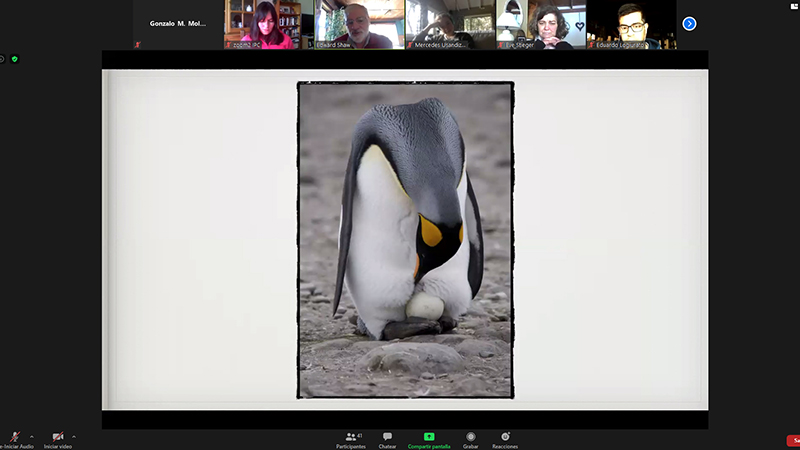Open the Participantes panel
The height and width of the screenshot is (450, 800).
pos(350,439)
